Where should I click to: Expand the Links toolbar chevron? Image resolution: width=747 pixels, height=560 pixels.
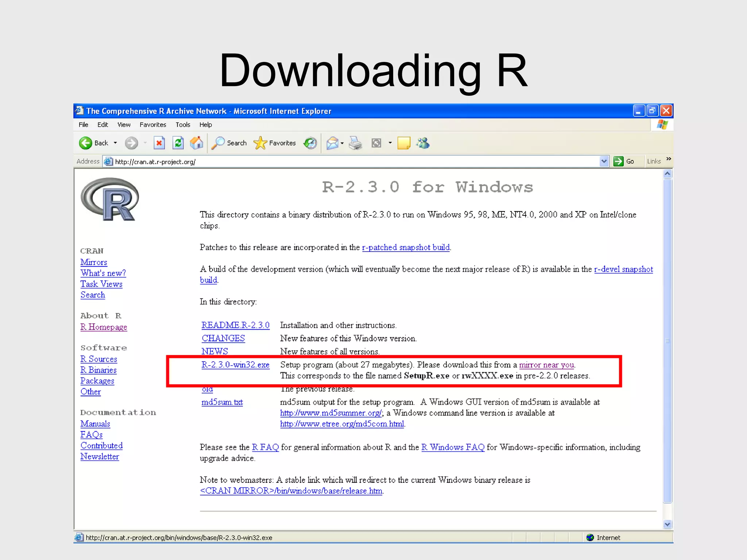(668, 159)
